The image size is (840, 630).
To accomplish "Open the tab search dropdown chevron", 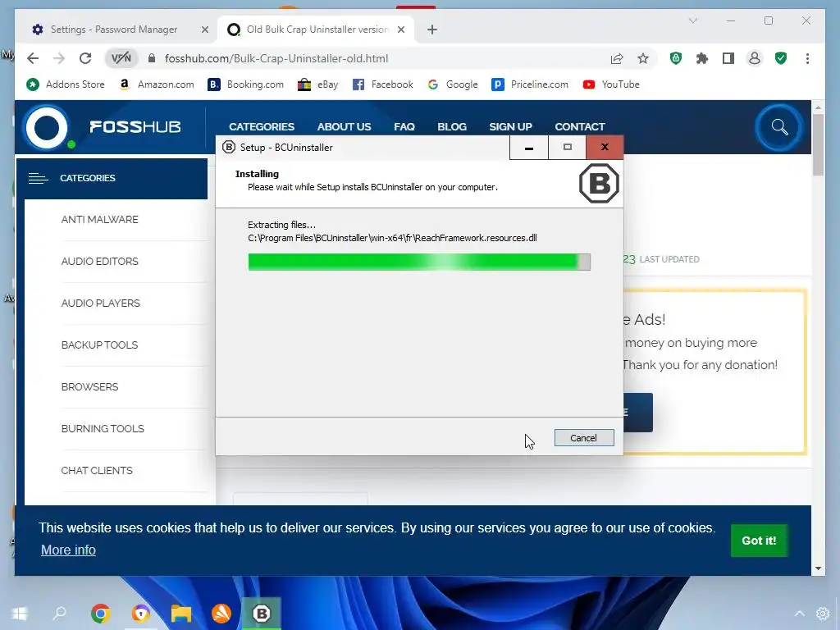I will pos(693,21).
